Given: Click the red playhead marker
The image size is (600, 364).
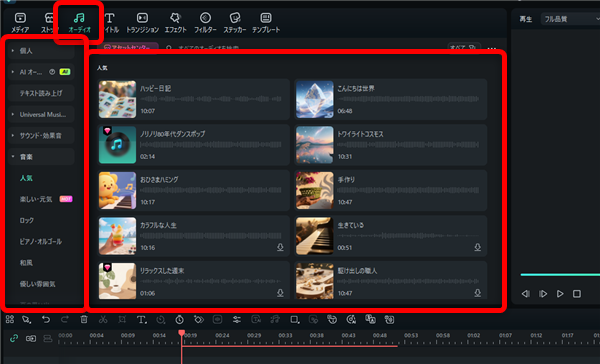Looking at the screenshot, I should 182,333.
